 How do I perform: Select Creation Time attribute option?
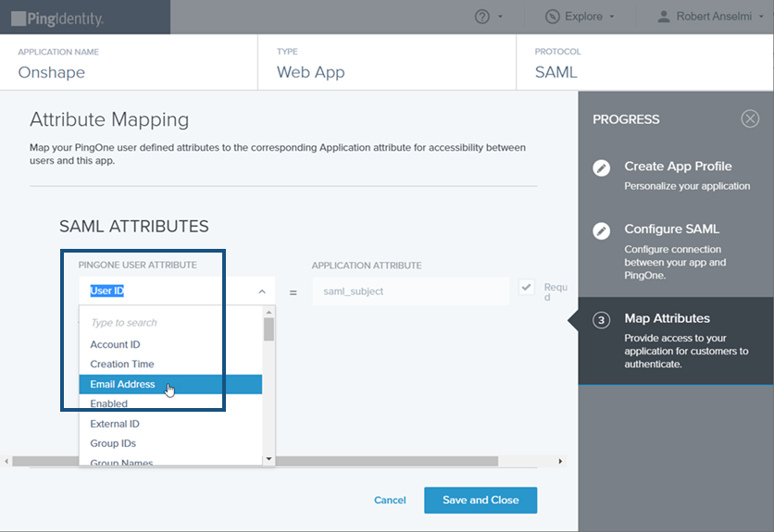(122, 365)
